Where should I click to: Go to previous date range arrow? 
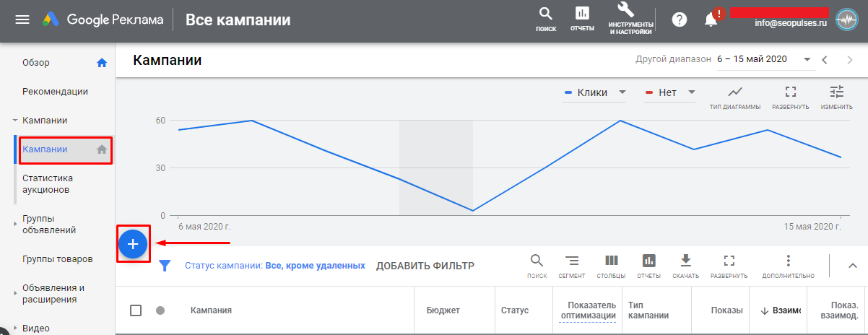tap(825, 59)
